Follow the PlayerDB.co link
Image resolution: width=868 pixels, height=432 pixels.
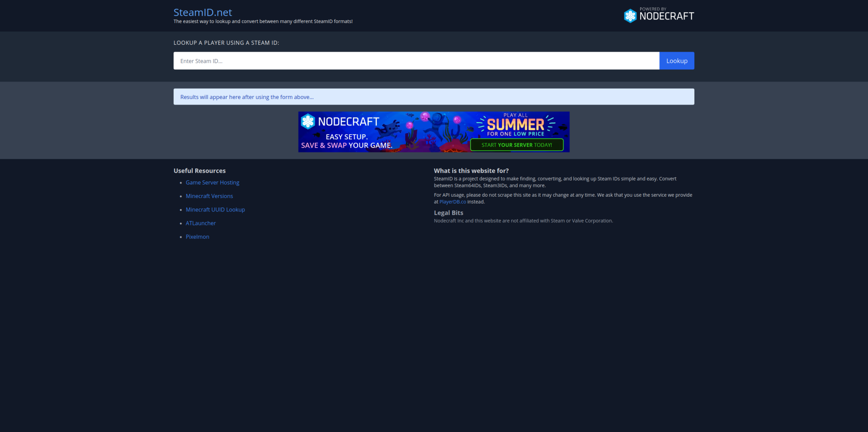point(452,202)
